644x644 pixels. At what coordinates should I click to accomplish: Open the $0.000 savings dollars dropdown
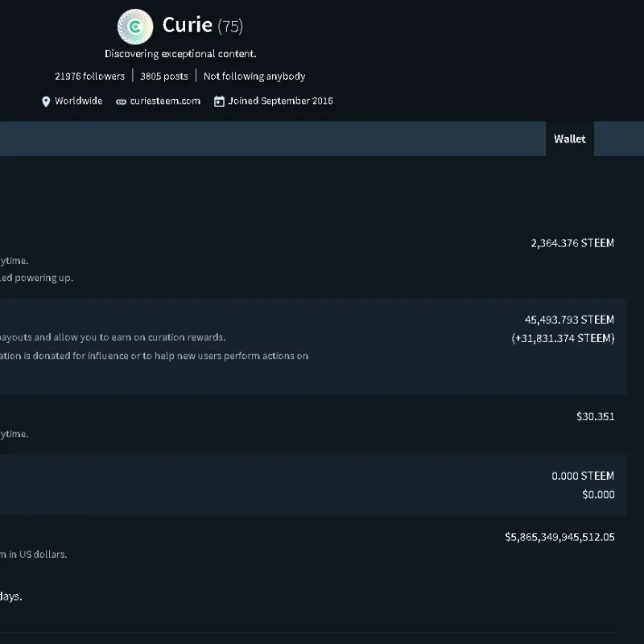[598, 494]
